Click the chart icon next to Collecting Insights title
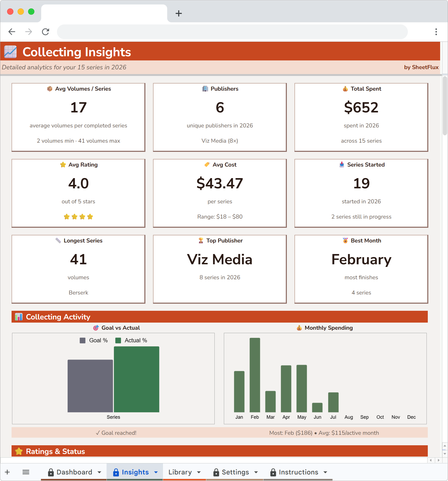 pyautogui.click(x=10, y=52)
